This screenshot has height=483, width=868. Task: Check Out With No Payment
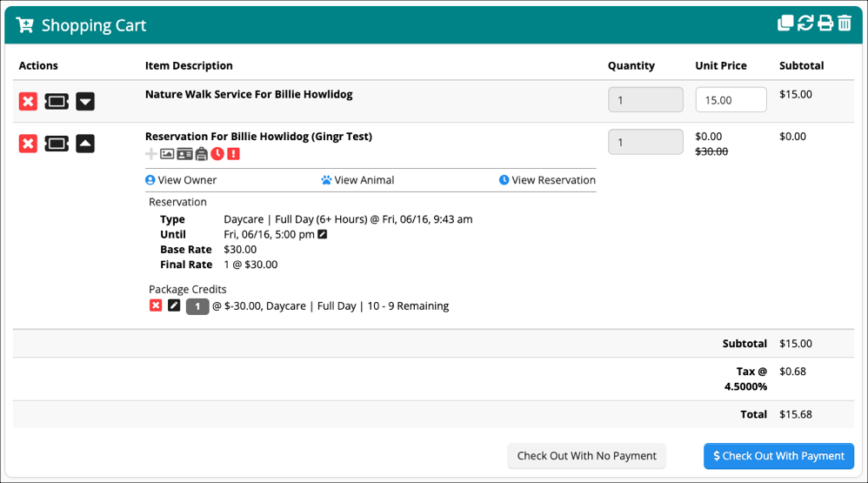587,456
